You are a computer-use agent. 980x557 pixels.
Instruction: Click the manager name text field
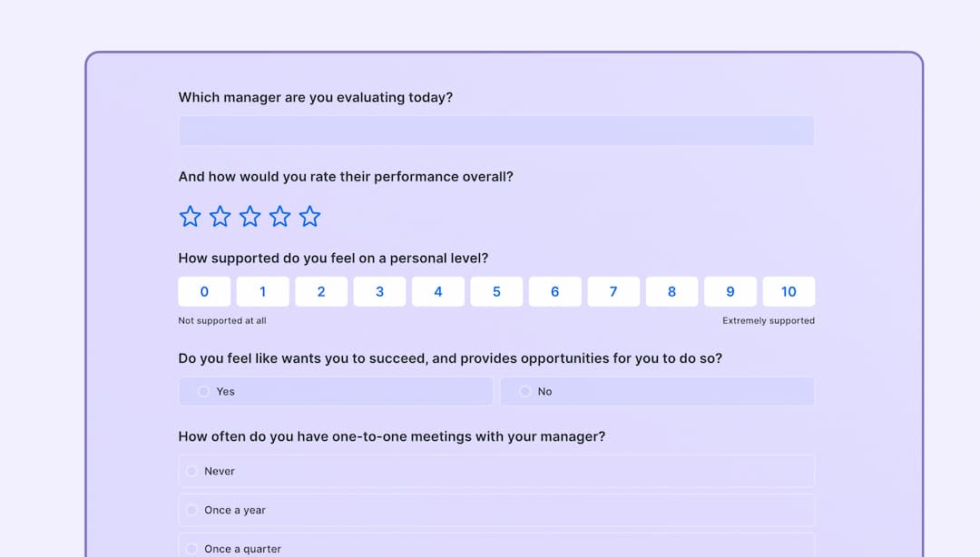pos(496,131)
